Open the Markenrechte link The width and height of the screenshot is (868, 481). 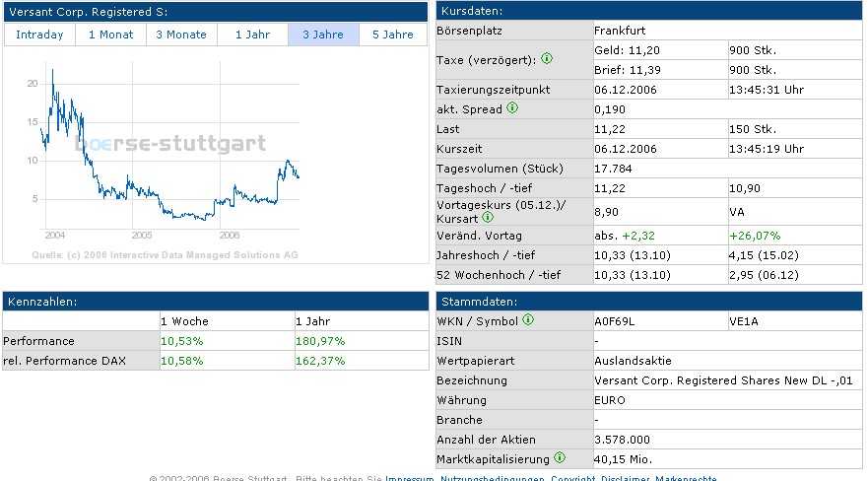688,478
